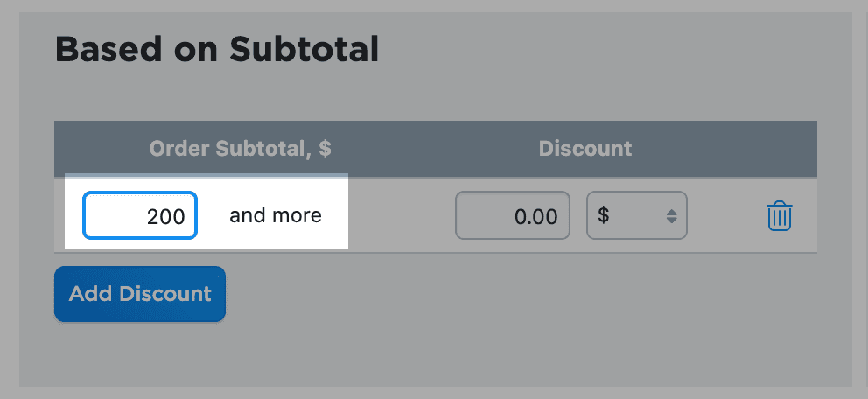Expand the currency or percent selector
Screen dimensions: 868x399
(x=636, y=215)
